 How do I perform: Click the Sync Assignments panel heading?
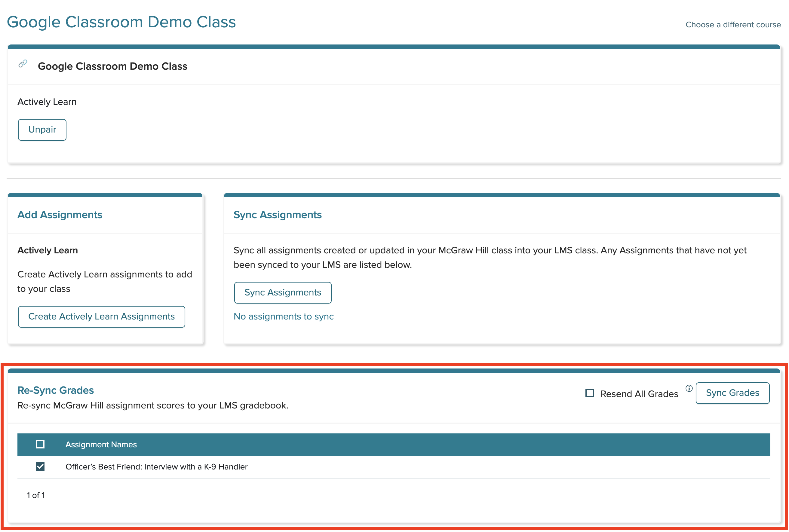pyautogui.click(x=278, y=215)
